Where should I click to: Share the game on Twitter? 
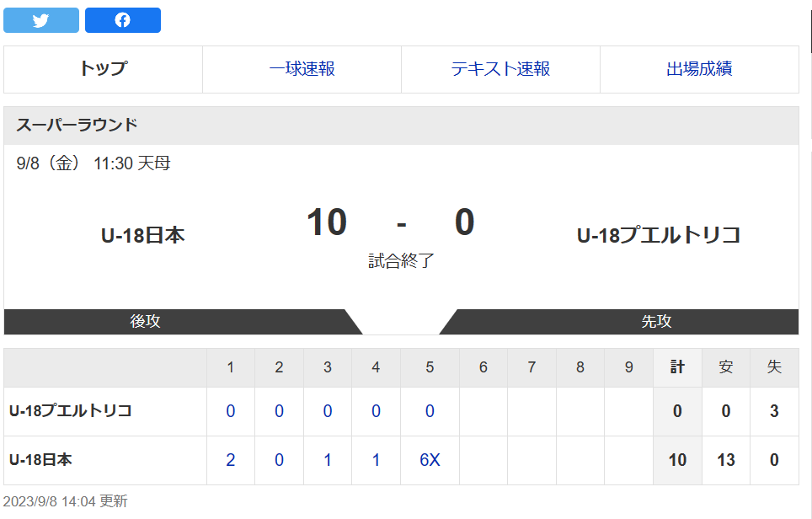(41, 20)
